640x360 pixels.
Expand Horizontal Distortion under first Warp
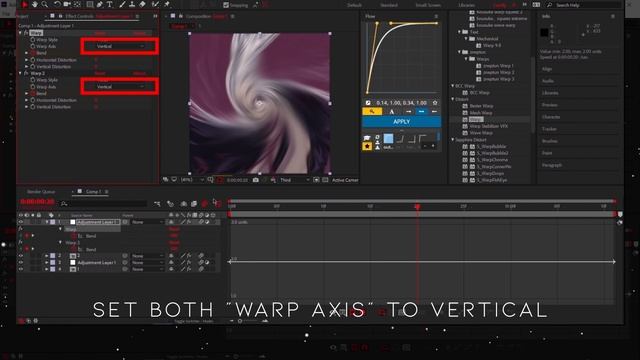click(27, 60)
